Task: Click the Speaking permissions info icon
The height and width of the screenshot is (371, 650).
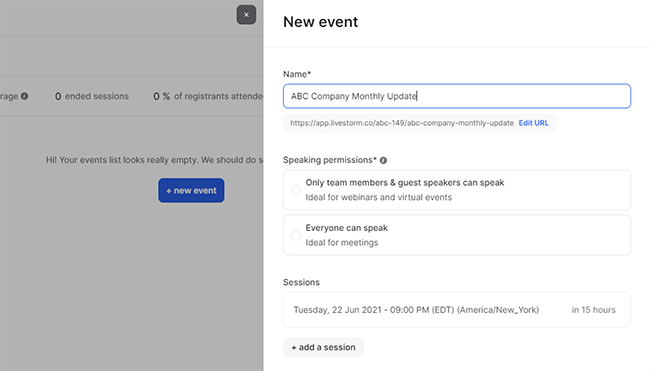Action: click(383, 160)
